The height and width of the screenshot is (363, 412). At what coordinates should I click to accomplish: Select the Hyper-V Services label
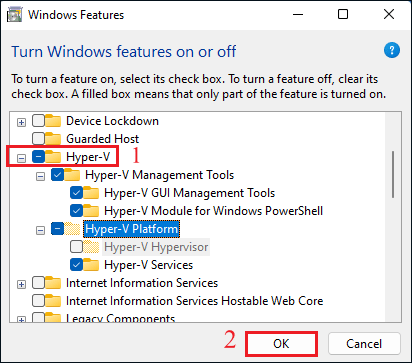click(x=148, y=265)
